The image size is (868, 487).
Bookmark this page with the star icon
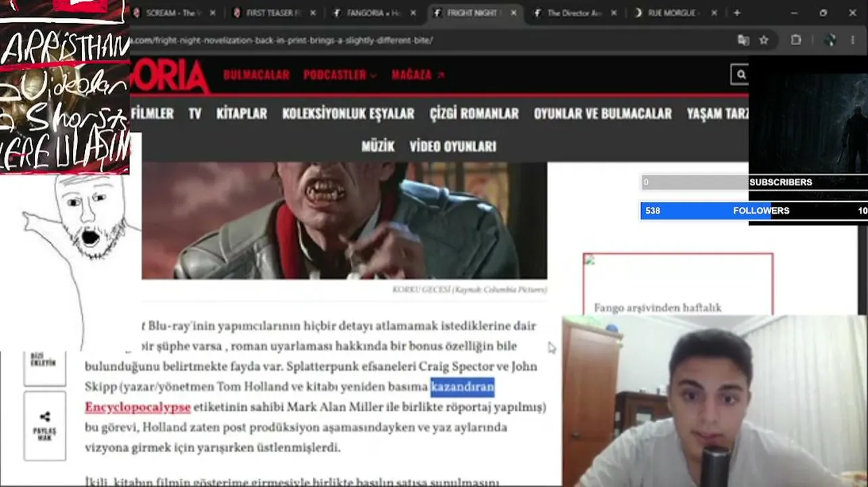click(764, 40)
